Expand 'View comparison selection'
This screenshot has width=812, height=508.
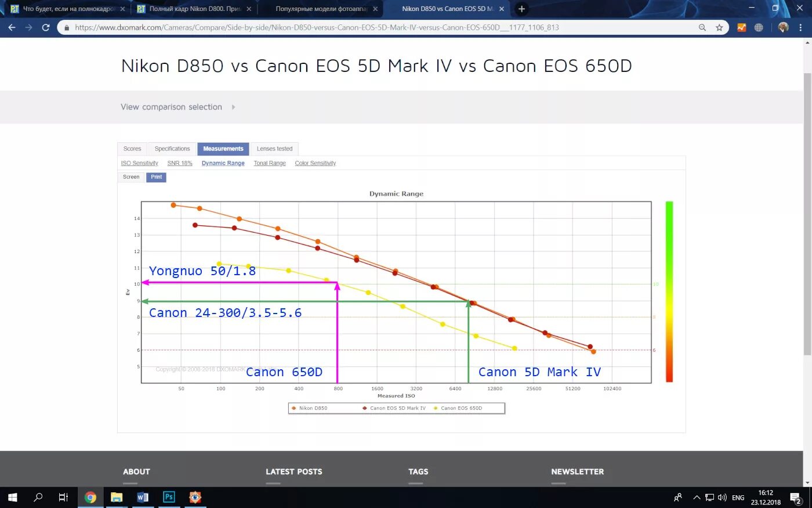[x=177, y=107]
